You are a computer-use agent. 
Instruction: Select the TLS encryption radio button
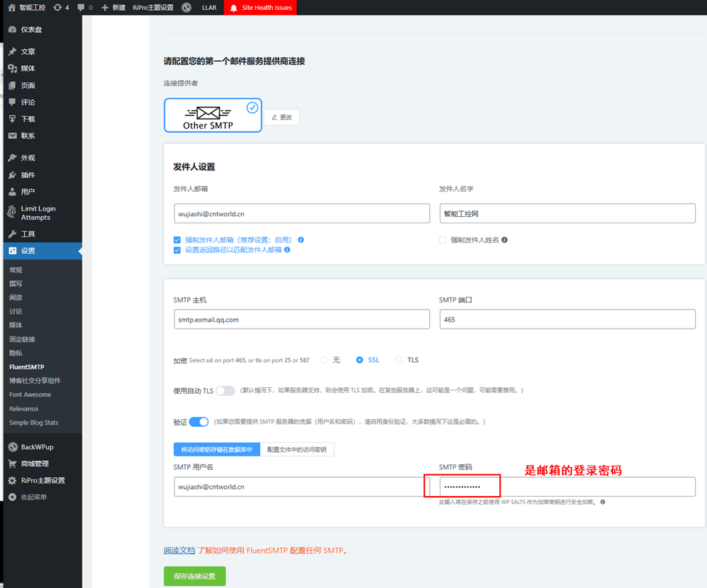pyautogui.click(x=399, y=360)
